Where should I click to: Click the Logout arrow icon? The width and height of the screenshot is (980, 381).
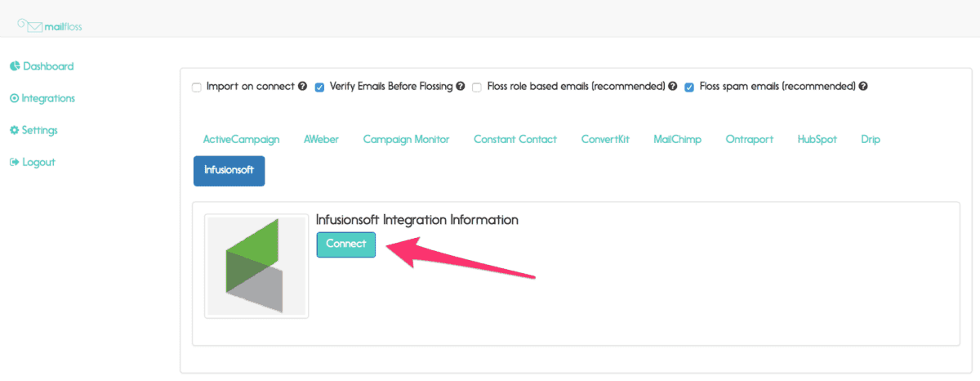(x=14, y=162)
